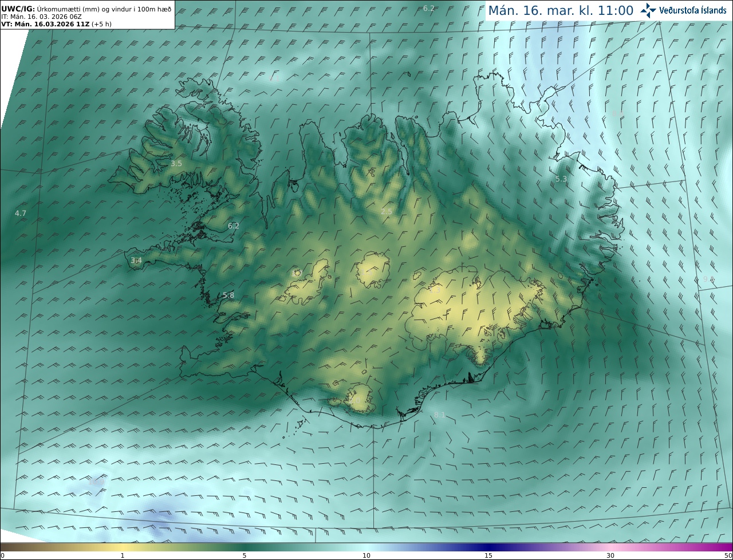The width and height of the screenshot is (733, 560).
Task: Click the 10 tick on the color scale
Action: tap(366, 555)
